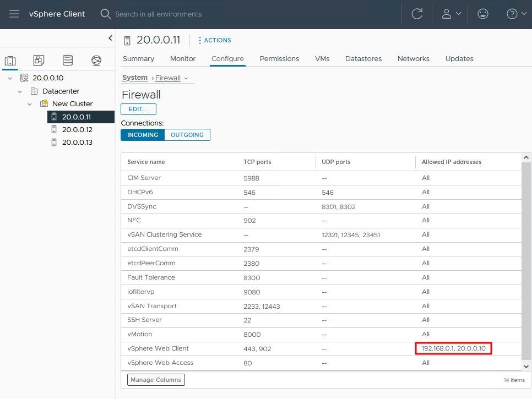Open the ACTIONS menu for host

pos(215,40)
